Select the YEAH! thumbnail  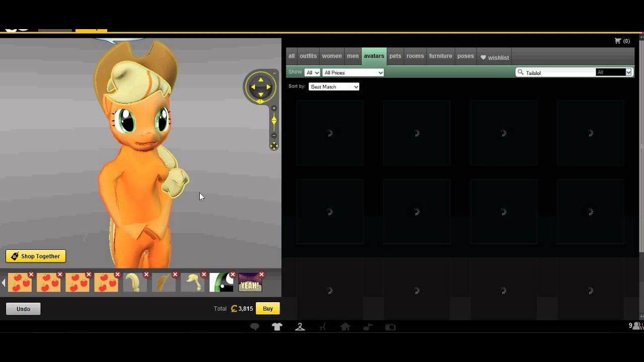[x=250, y=283]
